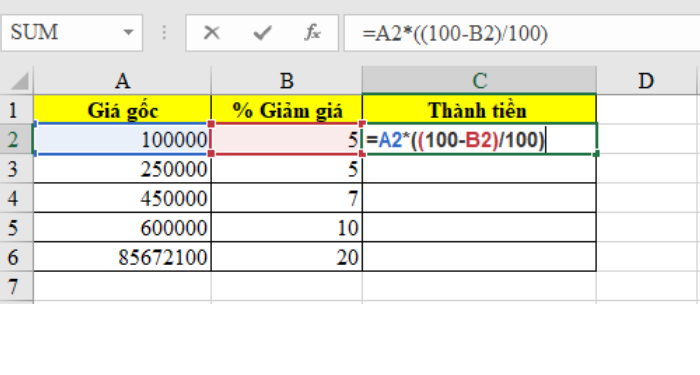Open Insert Function fx dialog
The image size is (700, 375).
312,33
